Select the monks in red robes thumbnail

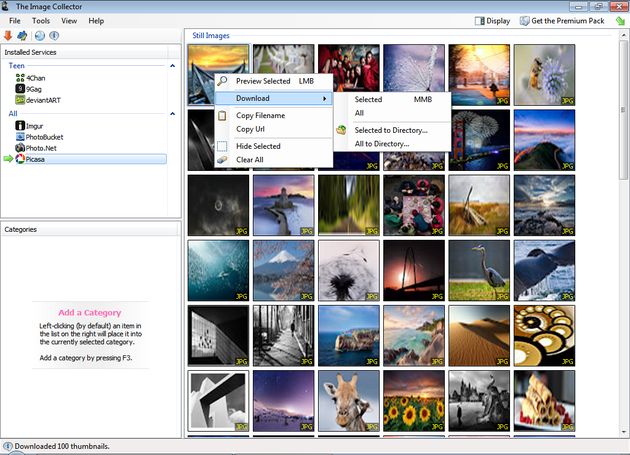[x=349, y=68]
